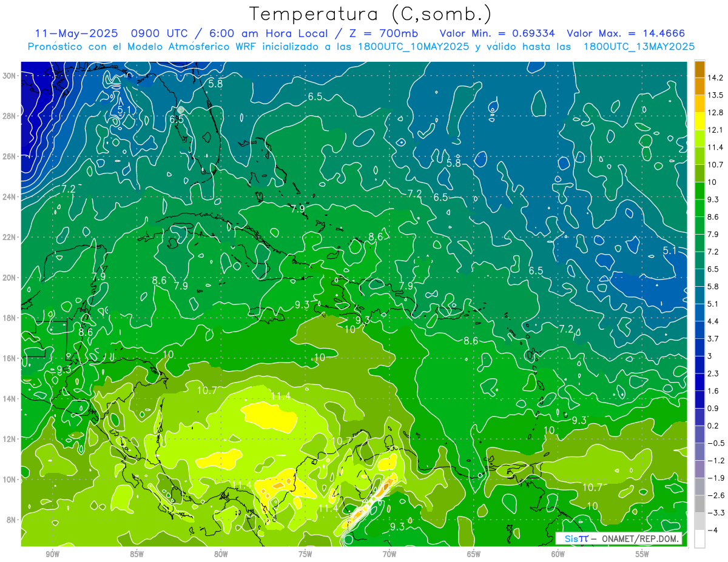Screen dimensions: 728x562
Task: Click the "55W" longitude axis label
Action: pos(642,554)
